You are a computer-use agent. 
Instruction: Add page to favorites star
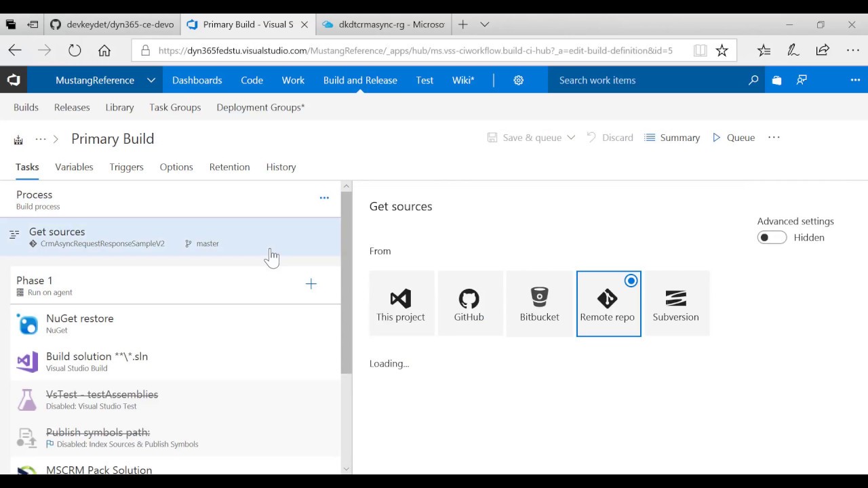(x=722, y=50)
